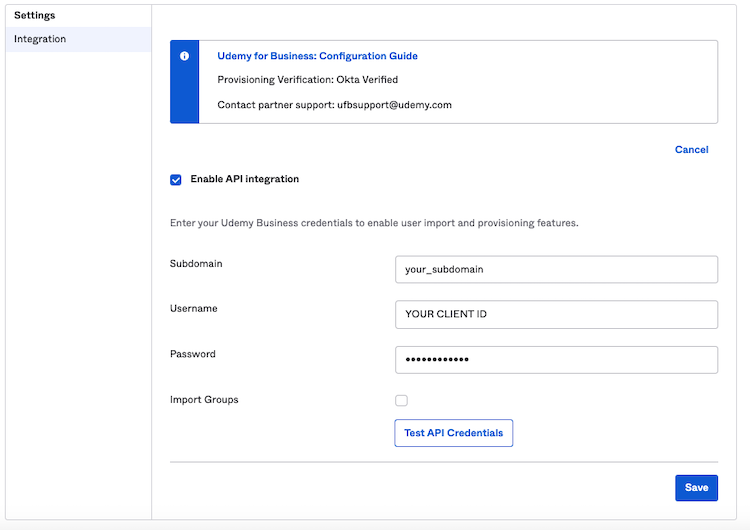The width and height of the screenshot is (750, 530).
Task: Click the Settings sidebar heading
Action: tap(35, 16)
